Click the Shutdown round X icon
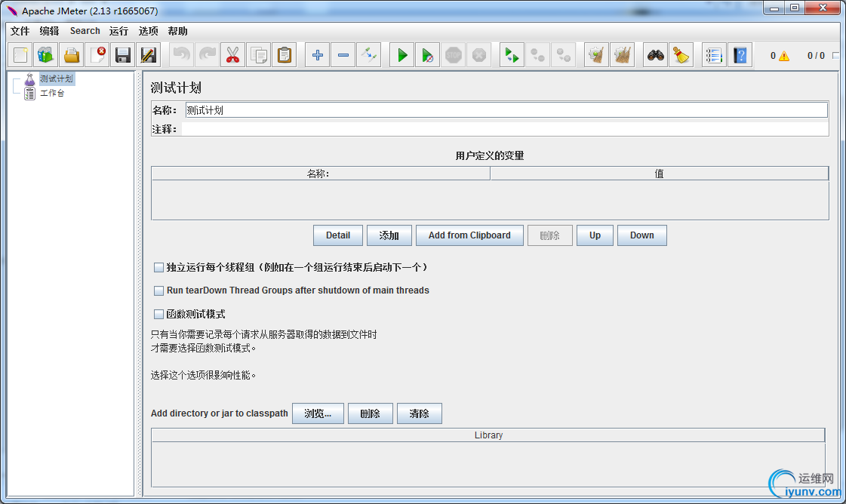This screenshot has height=504, width=846. (x=479, y=55)
